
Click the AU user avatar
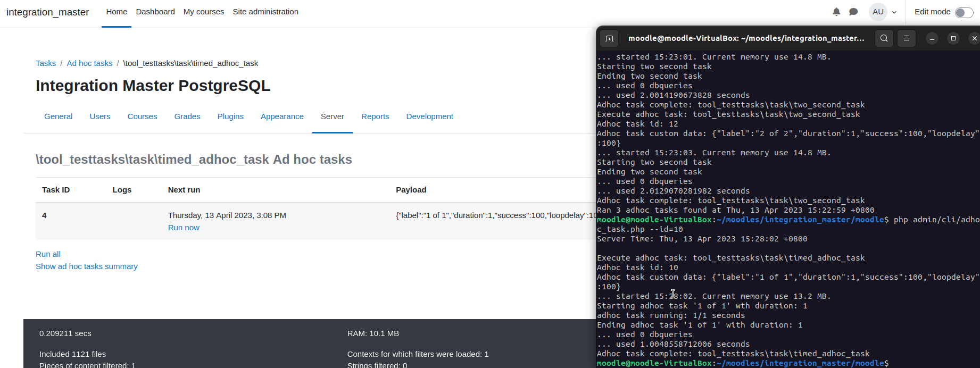[x=878, y=12]
